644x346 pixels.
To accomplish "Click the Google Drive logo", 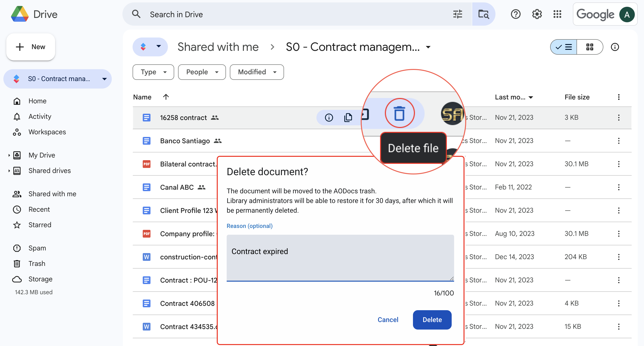I will point(20,14).
